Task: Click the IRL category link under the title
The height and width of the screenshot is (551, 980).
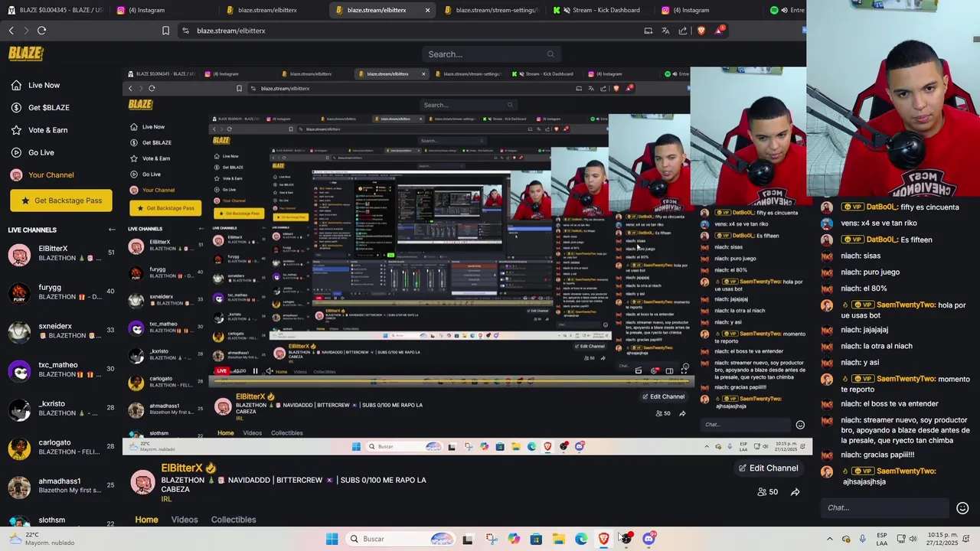Action: 166,499
